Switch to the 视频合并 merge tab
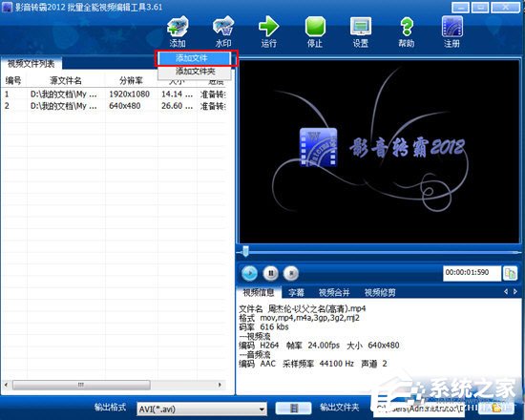The image size is (525, 420). click(334, 293)
